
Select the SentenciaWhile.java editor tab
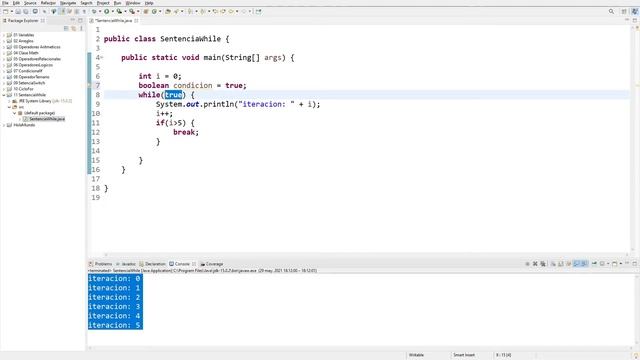(114, 20)
